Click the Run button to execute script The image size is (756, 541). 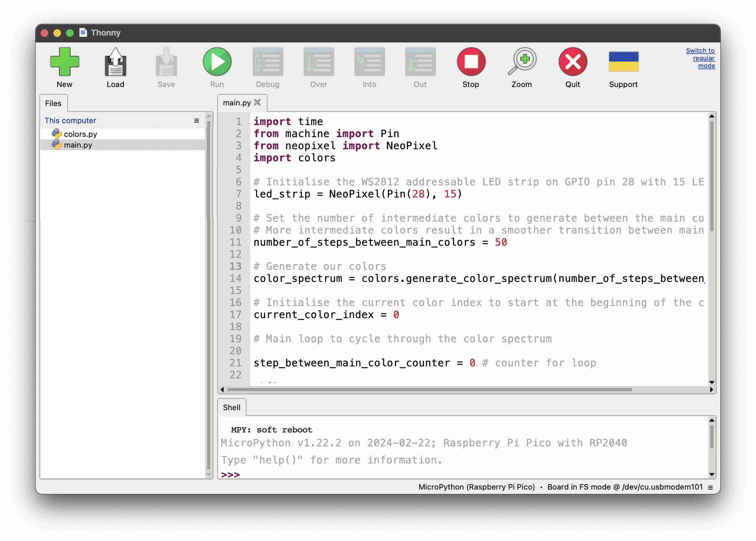point(217,63)
